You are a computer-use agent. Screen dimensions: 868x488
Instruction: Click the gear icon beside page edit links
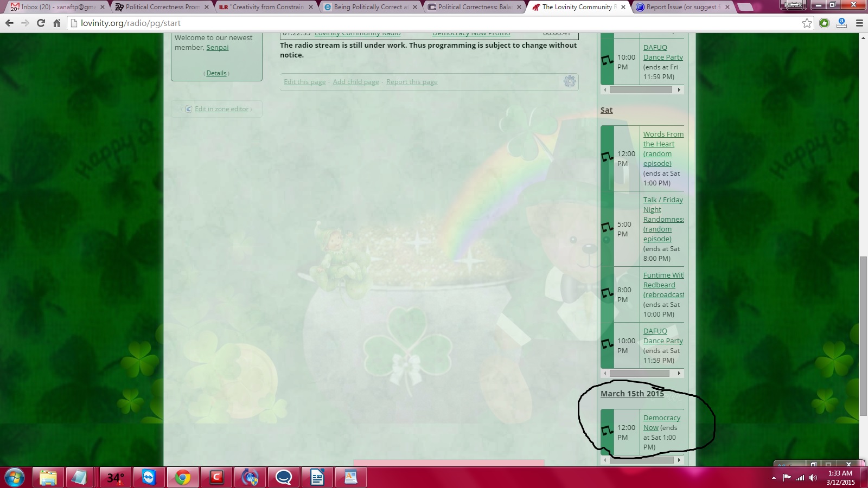click(x=569, y=81)
